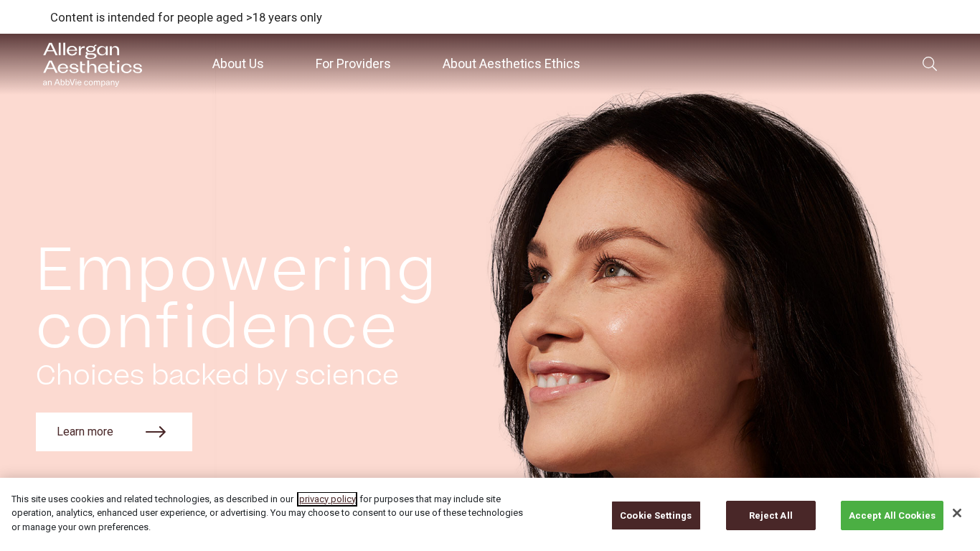Click the woman's eye in hero image

click(x=615, y=270)
